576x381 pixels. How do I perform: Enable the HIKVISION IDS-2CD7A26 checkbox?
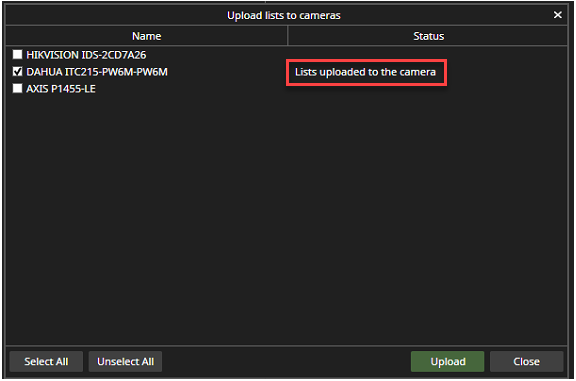point(17,55)
